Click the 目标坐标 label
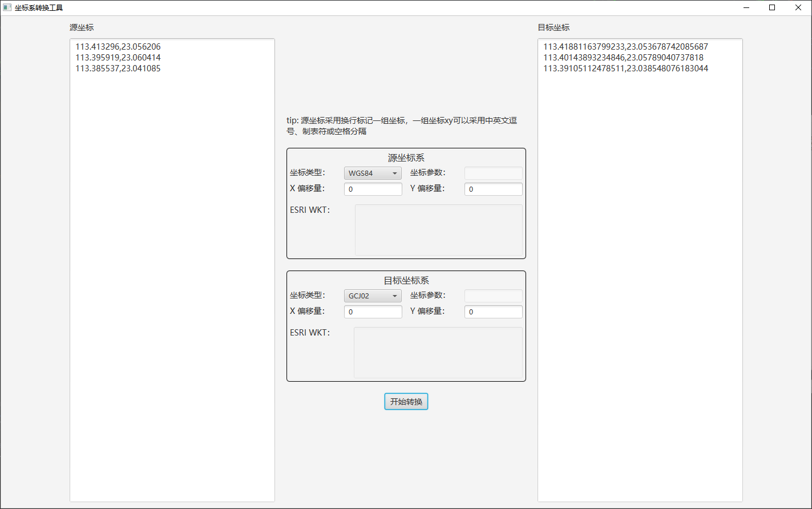Screen dimensions: 812x509 pos(554,27)
